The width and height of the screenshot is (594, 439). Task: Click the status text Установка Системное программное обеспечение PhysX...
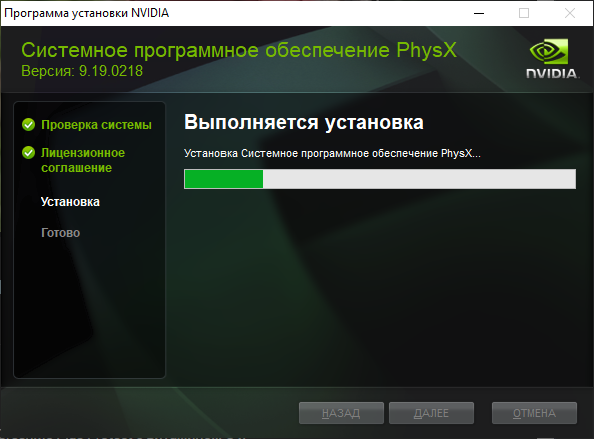(x=332, y=153)
